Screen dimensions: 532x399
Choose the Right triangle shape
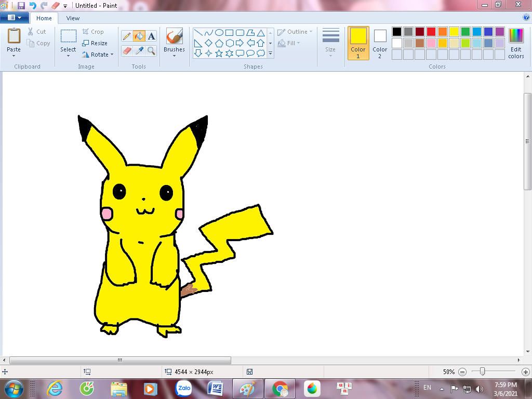click(198, 43)
